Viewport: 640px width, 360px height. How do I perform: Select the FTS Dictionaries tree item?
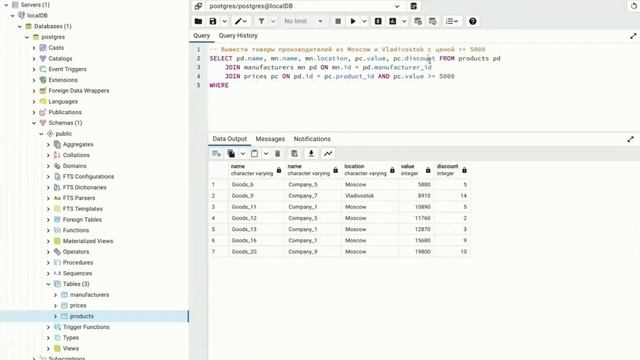click(84, 187)
